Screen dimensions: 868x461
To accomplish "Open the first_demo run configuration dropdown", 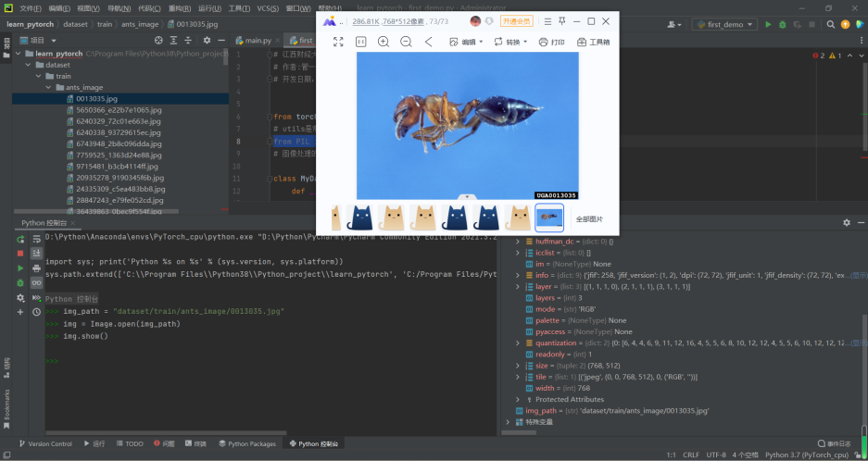I will pos(726,24).
